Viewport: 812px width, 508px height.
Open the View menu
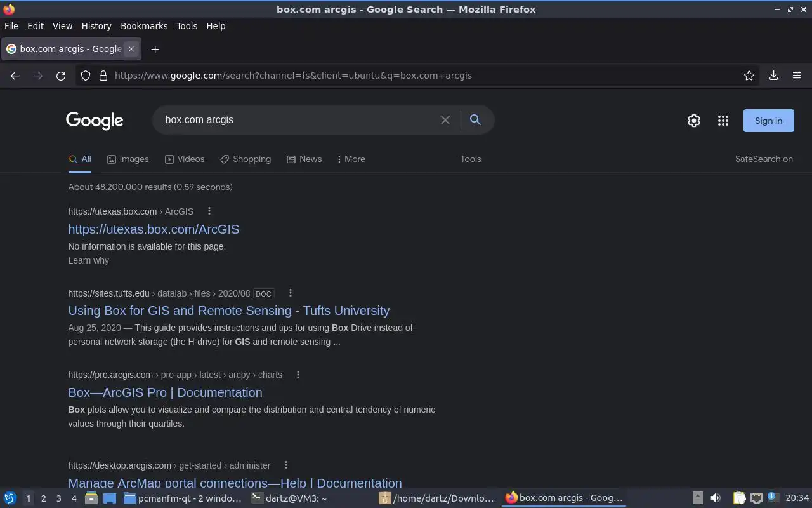[x=62, y=26]
